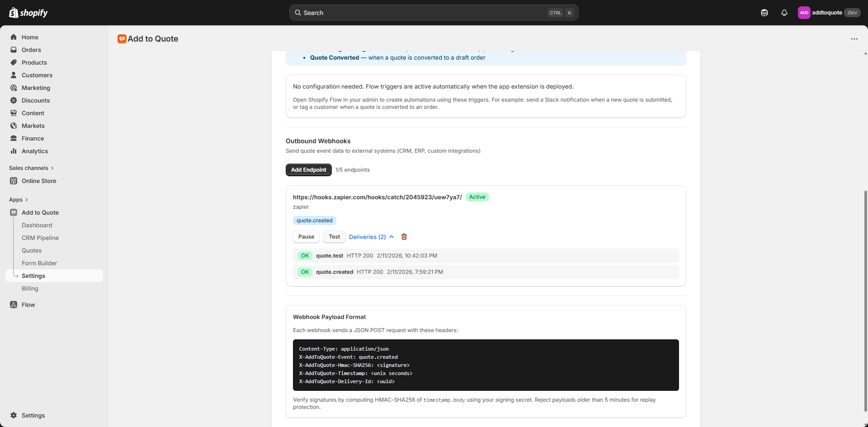Viewport: 868px width, 427px height.
Task: Pause the Zapier webhook endpoint
Action: [x=306, y=237]
